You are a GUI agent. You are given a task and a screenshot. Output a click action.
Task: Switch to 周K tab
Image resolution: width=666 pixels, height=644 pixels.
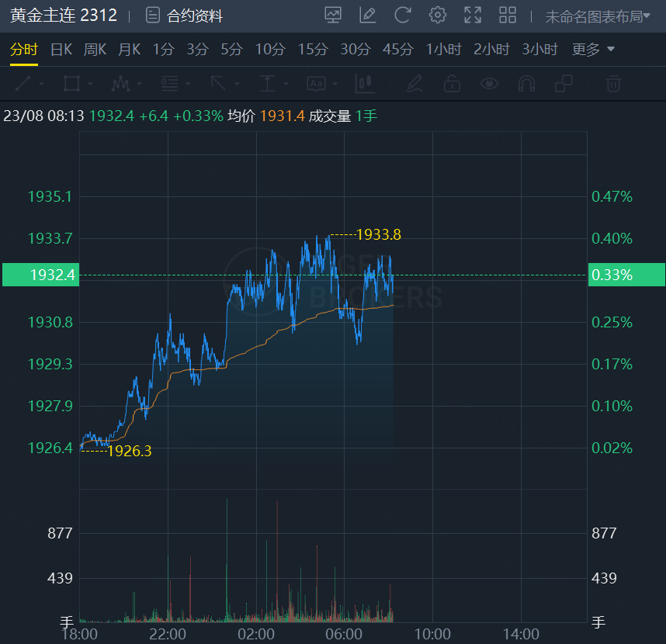[95, 49]
